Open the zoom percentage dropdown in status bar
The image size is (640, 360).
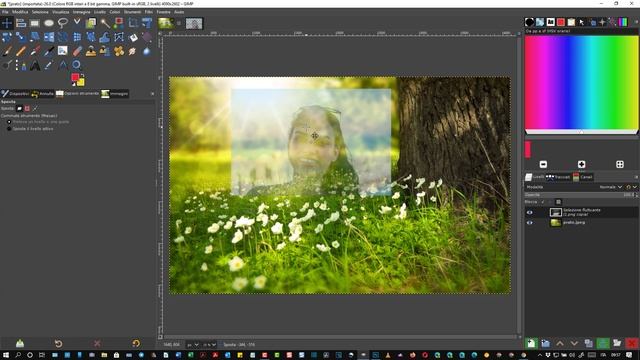click(209, 345)
